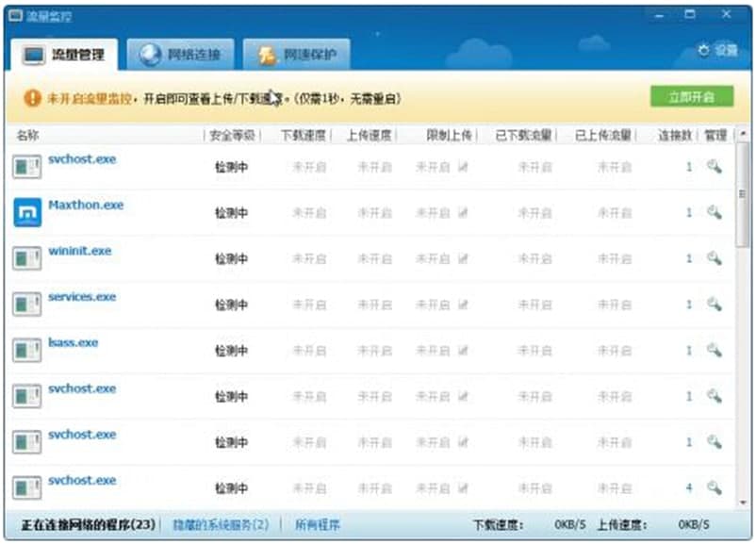Minimize the 流量监控 window
Image resolution: width=756 pixels, height=544 pixels.
click(x=659, y=15)
